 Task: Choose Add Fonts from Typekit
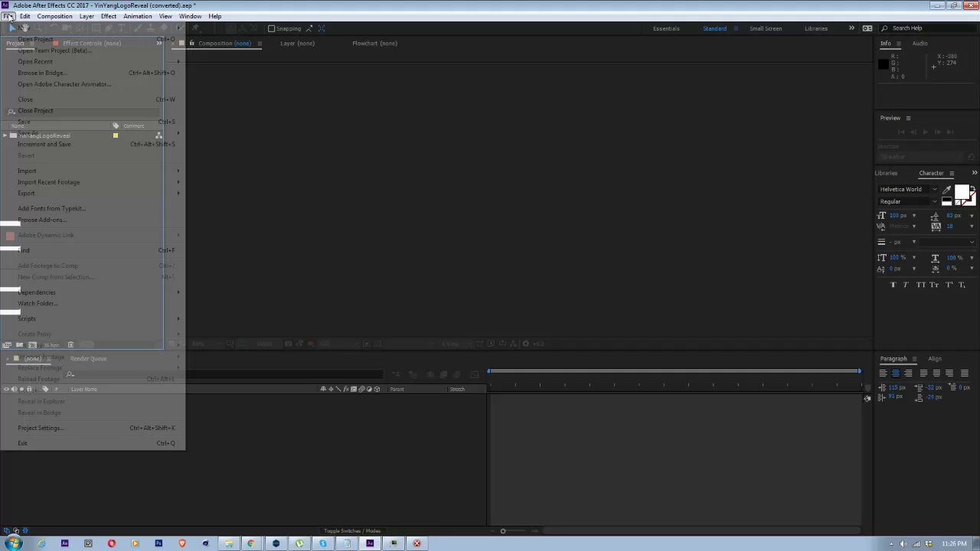pyautogui.click(x=92, y=208)
